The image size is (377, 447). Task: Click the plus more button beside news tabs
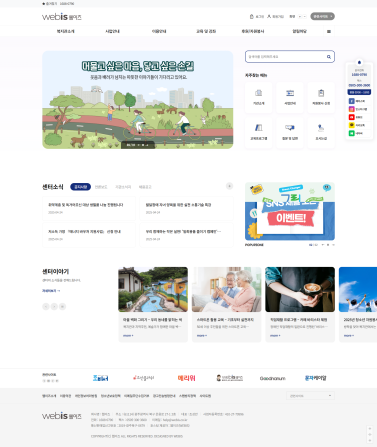click(229, 186)
